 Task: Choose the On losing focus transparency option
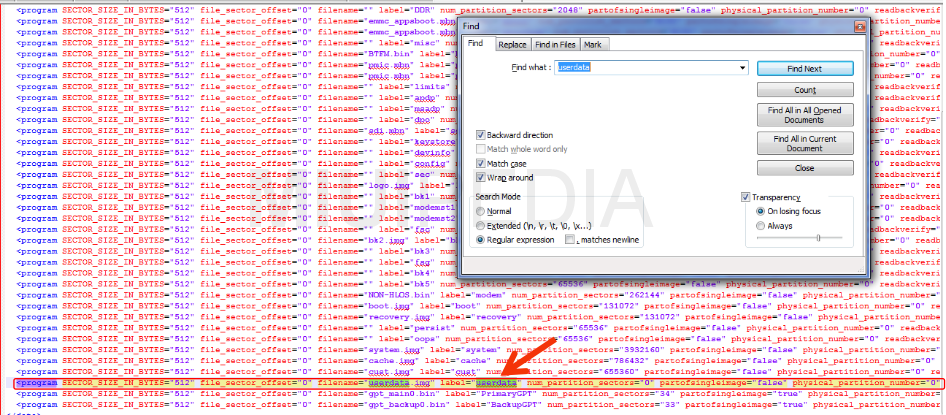point(760,211)
